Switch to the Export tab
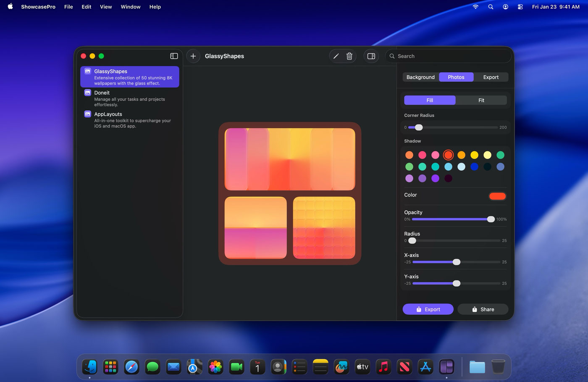The image size is (588, 382). pos(491,77)
